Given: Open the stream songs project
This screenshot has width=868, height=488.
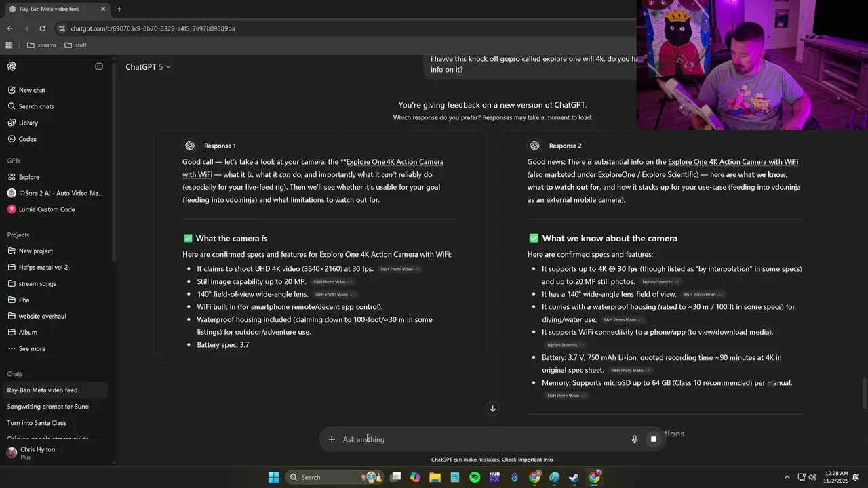Looking at the screenshot, I should [x=37, y=283].
